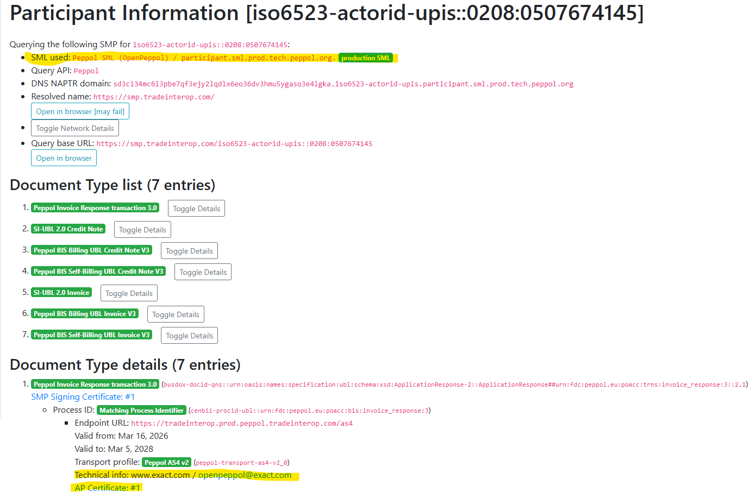Toggle Details for Peppol Invoice Response transaction 3.0
Image resolution: width=756 pixels, height=492 pixels.
(196, 208)
